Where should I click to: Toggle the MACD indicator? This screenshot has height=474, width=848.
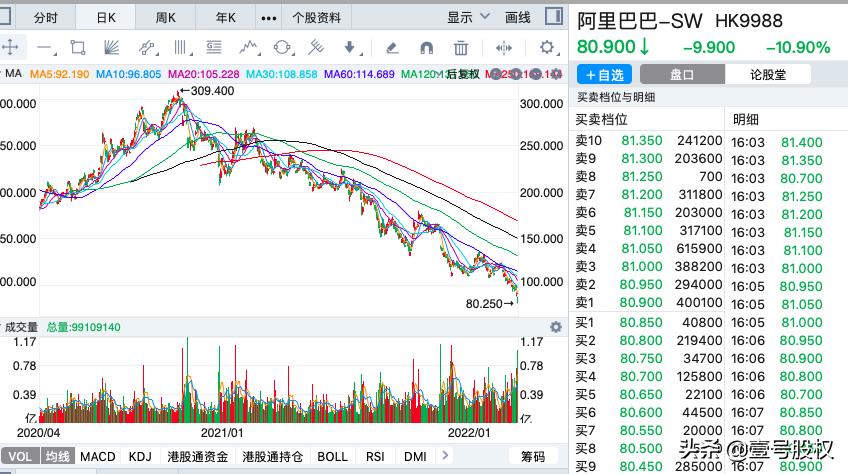click(98, 457)
